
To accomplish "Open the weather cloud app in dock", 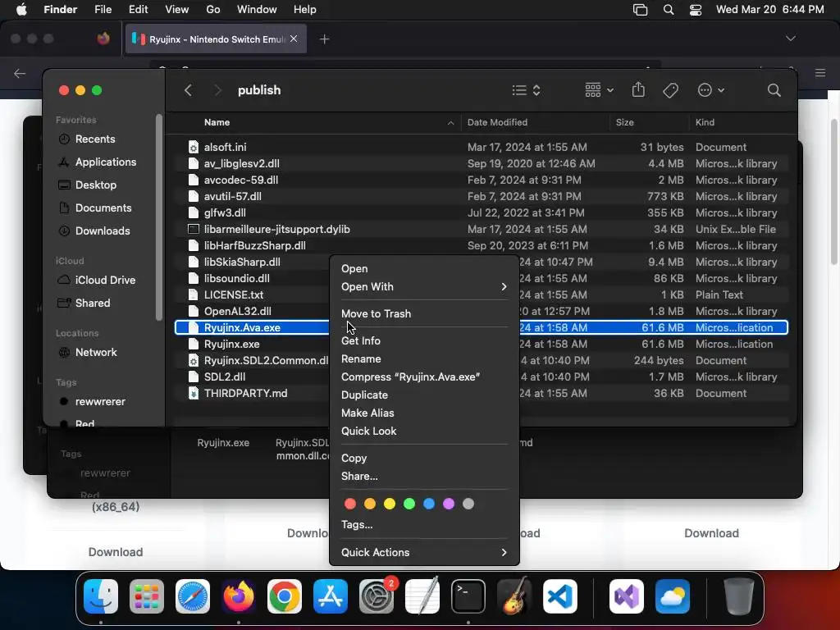I will click(x=673, y=596).
